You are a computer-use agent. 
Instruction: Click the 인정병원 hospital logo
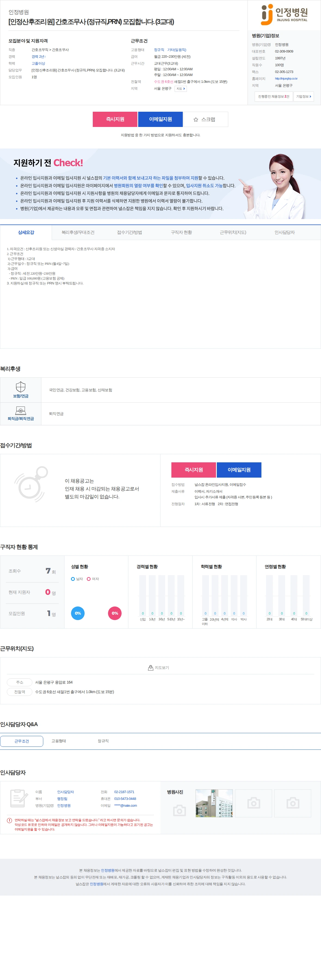(x=284, y=14)
